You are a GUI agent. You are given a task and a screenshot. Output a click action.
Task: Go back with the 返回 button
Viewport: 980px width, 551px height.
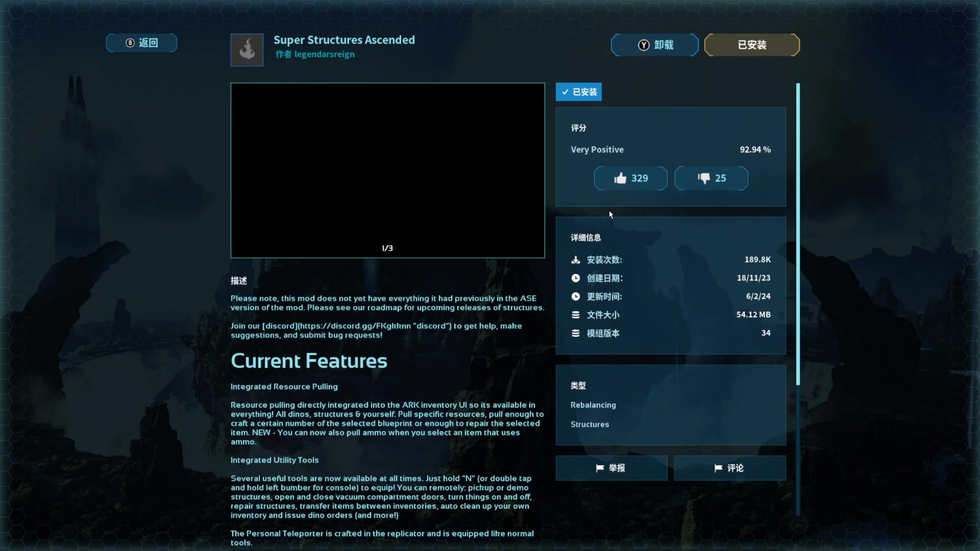[x=142, y=43]
